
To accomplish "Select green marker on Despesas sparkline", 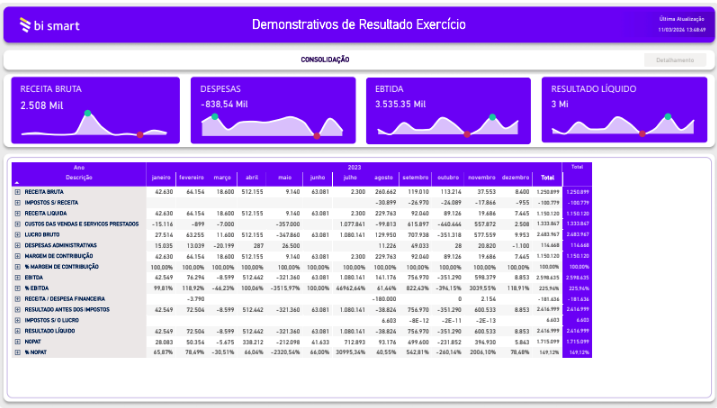I will [214, 115].
